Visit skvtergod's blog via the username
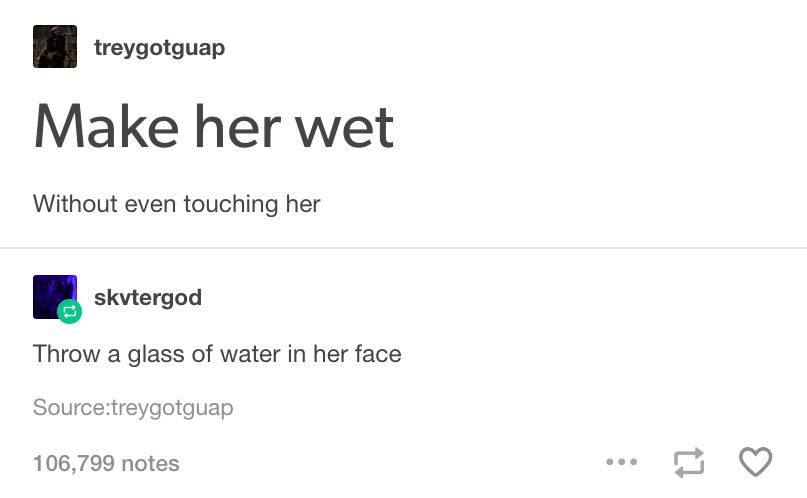Screen dimensions: 807x498 (x=148, y=297)
